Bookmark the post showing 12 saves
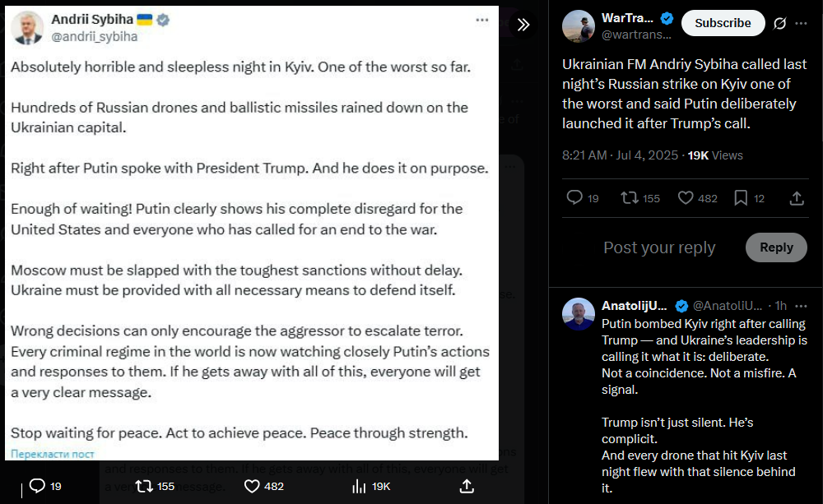Viewport: 823px width, 504px height. click(741, 197)
